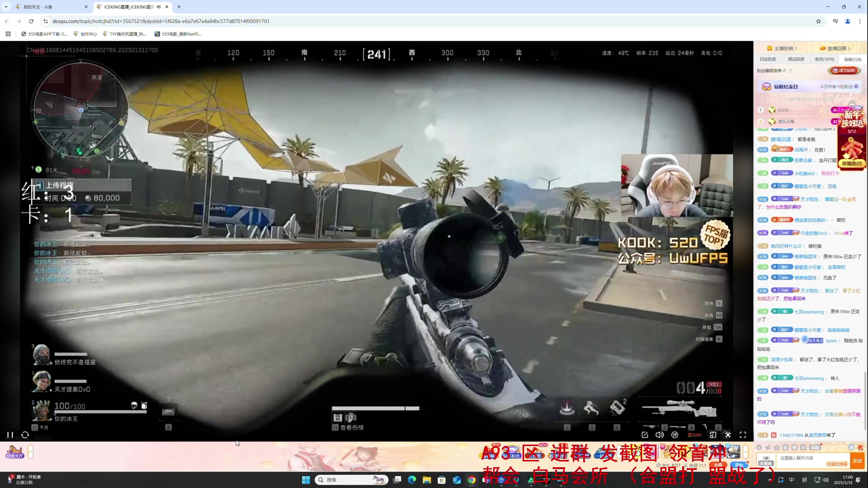868x488 pixels.
Task: Open the TYF唐亦风直播 bookmark
Action: 125,34
